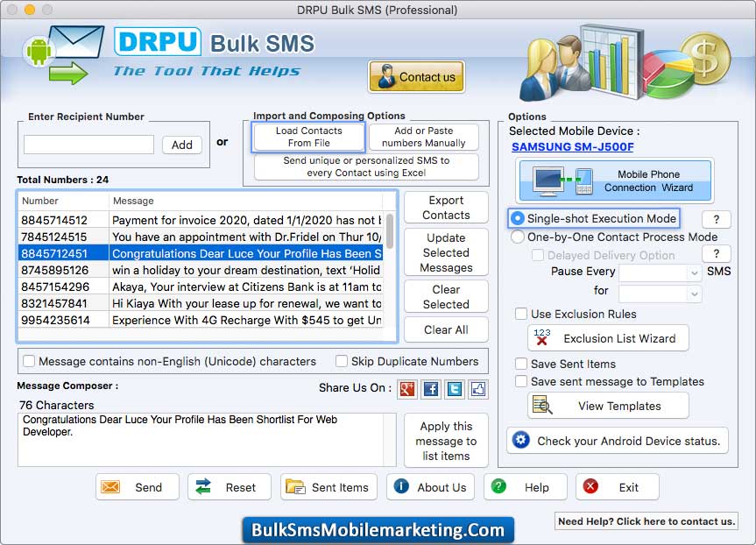The height and width of the screenshot is (545, 756).
Task: Click the Message column header
Action: [246, 202]
